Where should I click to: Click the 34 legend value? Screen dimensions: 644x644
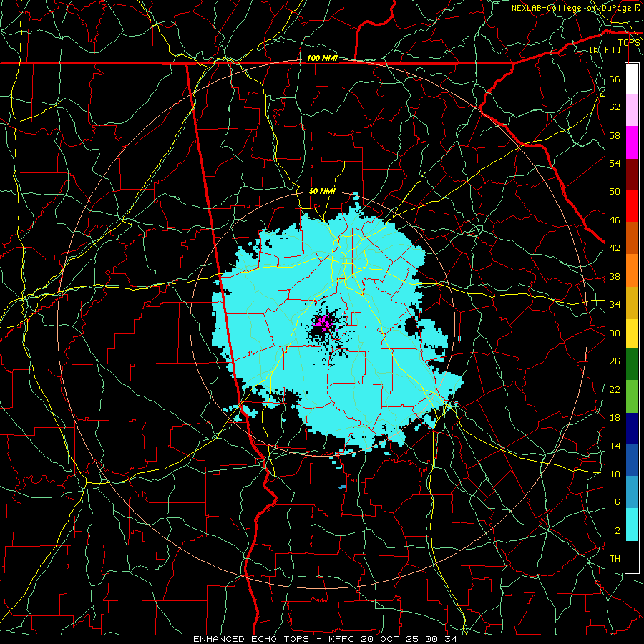[615, 305]
